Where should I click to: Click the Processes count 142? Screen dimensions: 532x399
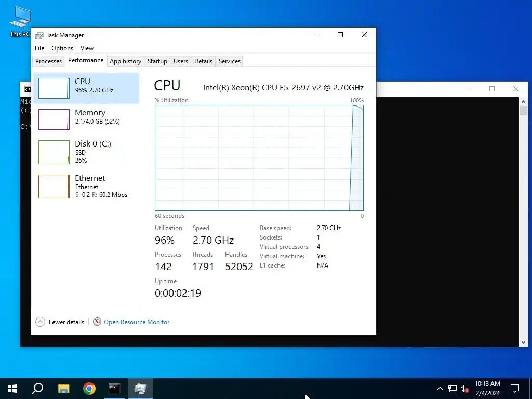pos(163,267)
